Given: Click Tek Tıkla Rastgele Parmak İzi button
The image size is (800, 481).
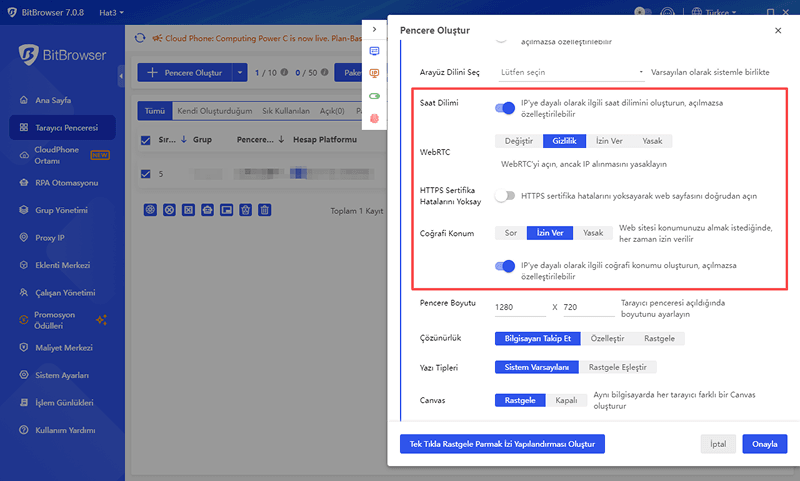Looking at the screenshot, I should pos(501,444).
